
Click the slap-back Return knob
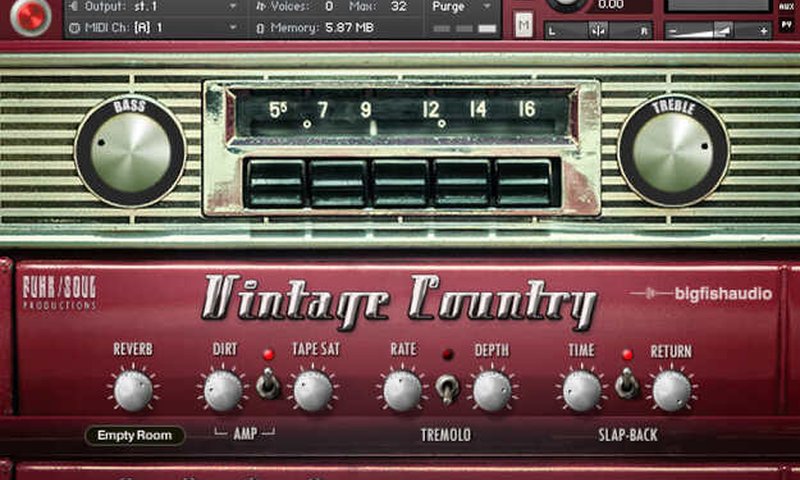coord(671,390)
